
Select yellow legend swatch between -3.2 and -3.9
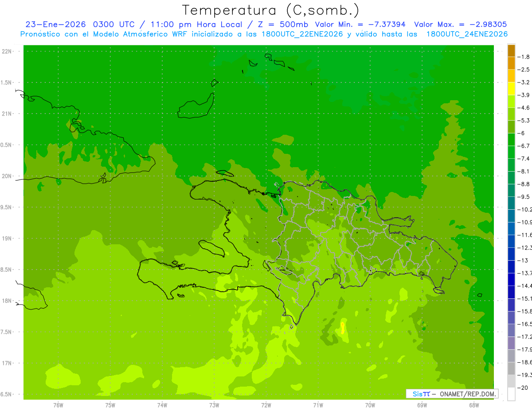tap(511, 89)
